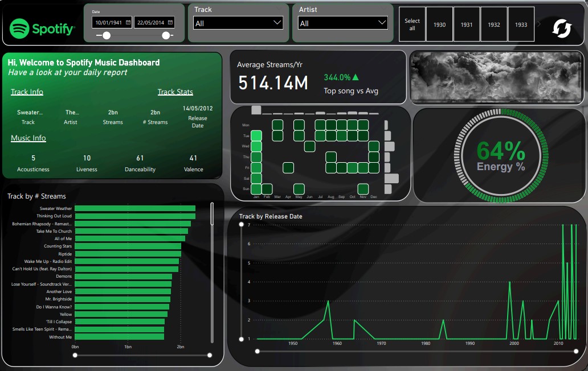Toggle the 1930 year tile
Viewport: 588px width, 371px height.
439,24
